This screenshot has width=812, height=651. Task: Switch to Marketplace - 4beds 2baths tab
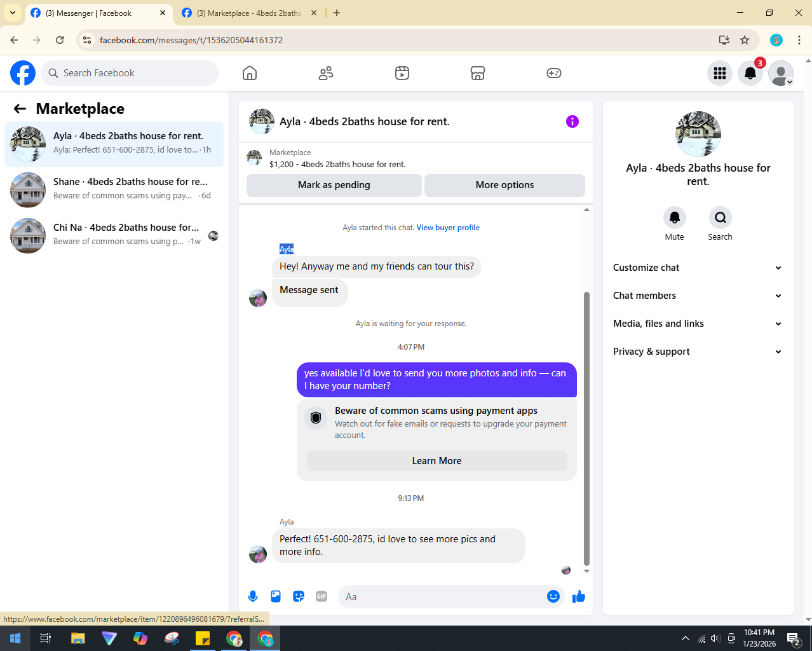pyautogui.click(x=249, y=13)
